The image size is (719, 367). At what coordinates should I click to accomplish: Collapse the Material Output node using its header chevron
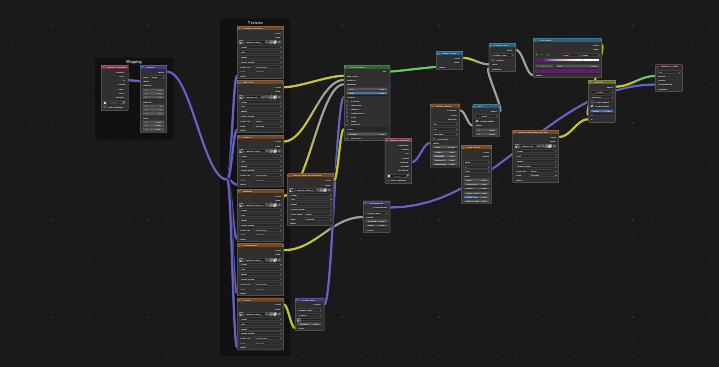(x=658, y=67)
